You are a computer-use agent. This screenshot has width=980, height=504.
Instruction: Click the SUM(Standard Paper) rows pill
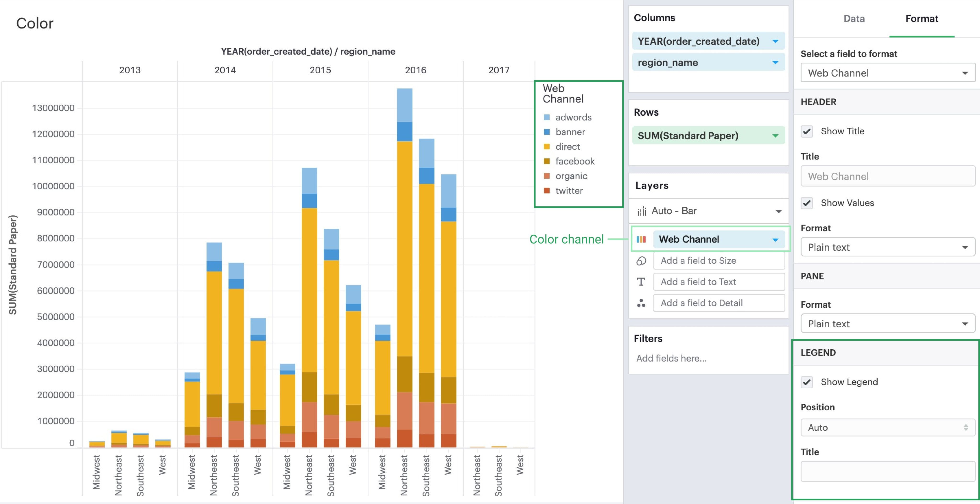688,136
